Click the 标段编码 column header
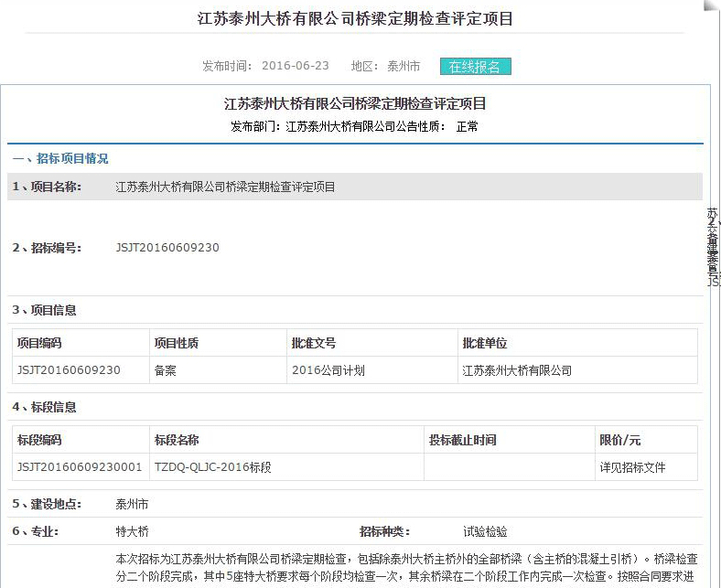721x588 pixels. click(x=39, y=440)
